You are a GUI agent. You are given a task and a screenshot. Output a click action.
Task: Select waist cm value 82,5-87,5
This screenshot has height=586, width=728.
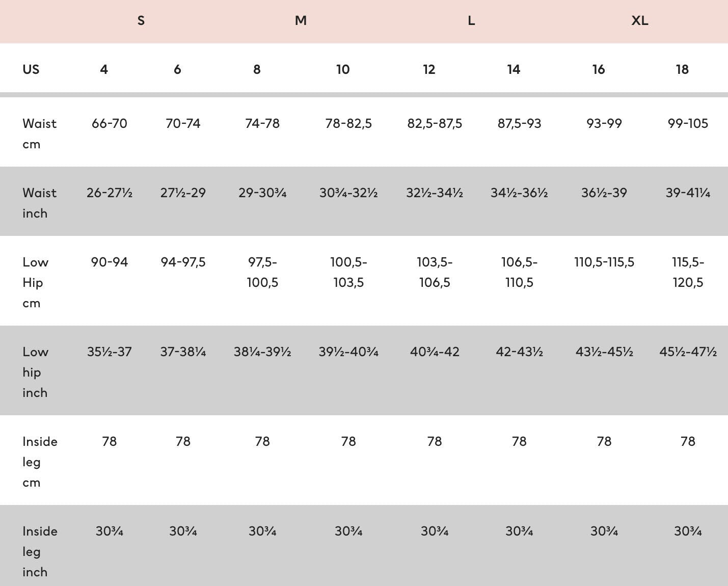pos(435,123)
